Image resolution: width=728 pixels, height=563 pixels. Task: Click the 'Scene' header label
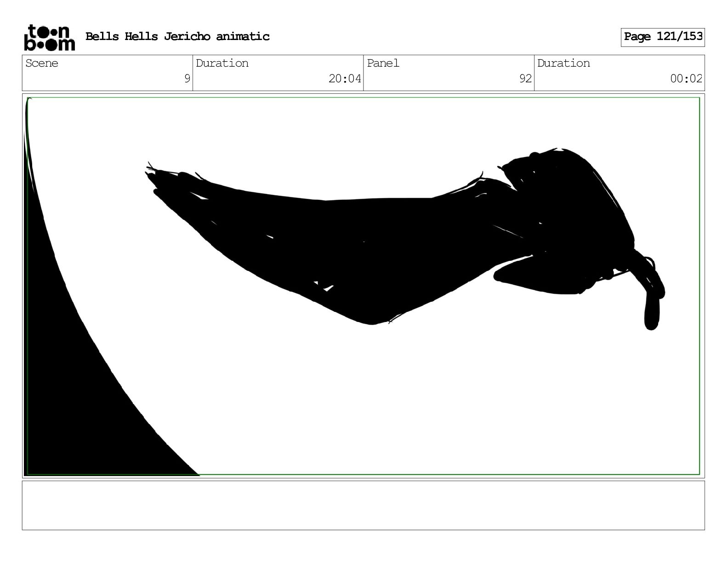click(42, 63)
